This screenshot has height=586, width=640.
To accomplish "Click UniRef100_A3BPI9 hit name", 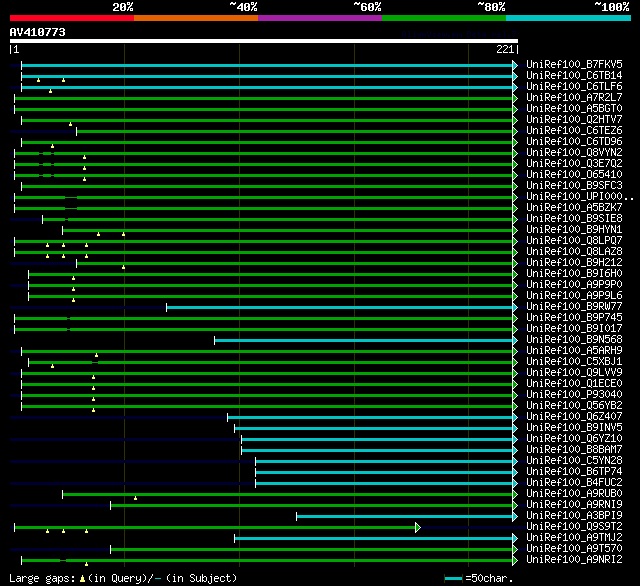I will coord(574,516).
